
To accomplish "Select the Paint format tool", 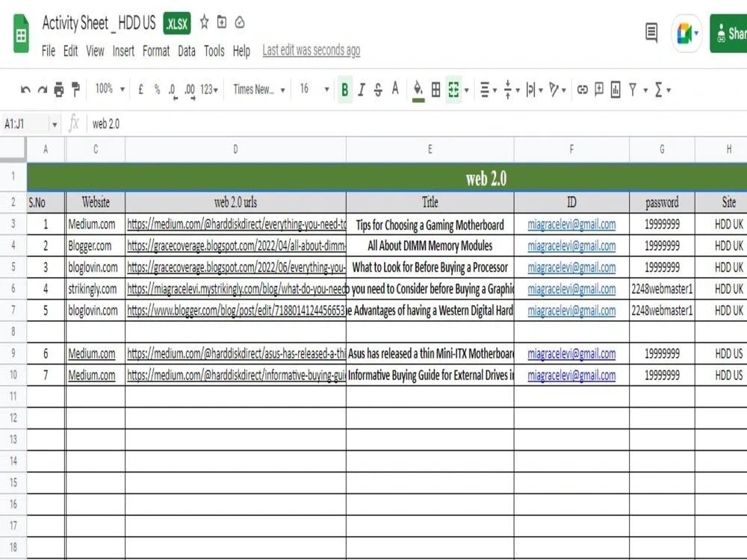I will tap(75, 89).
